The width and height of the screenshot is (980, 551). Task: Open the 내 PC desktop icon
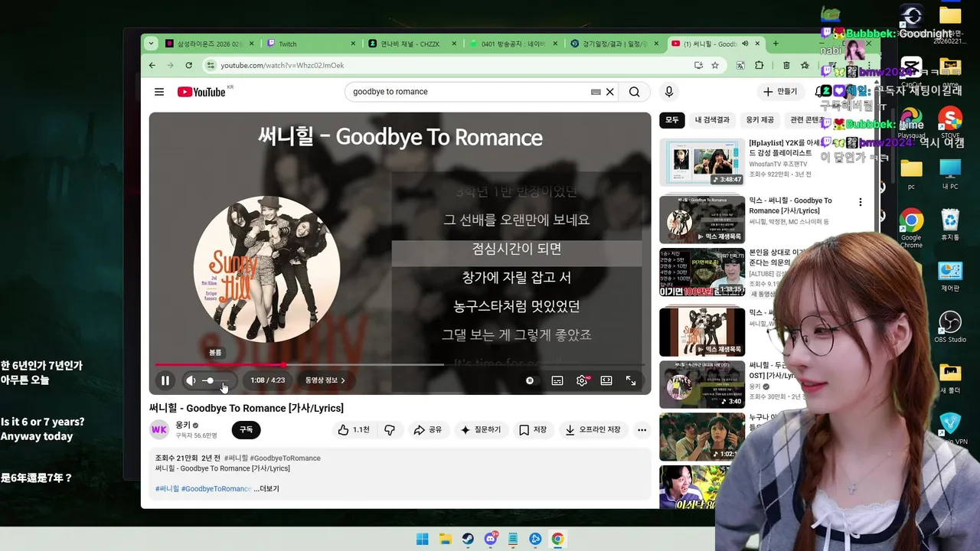point(950,174)
